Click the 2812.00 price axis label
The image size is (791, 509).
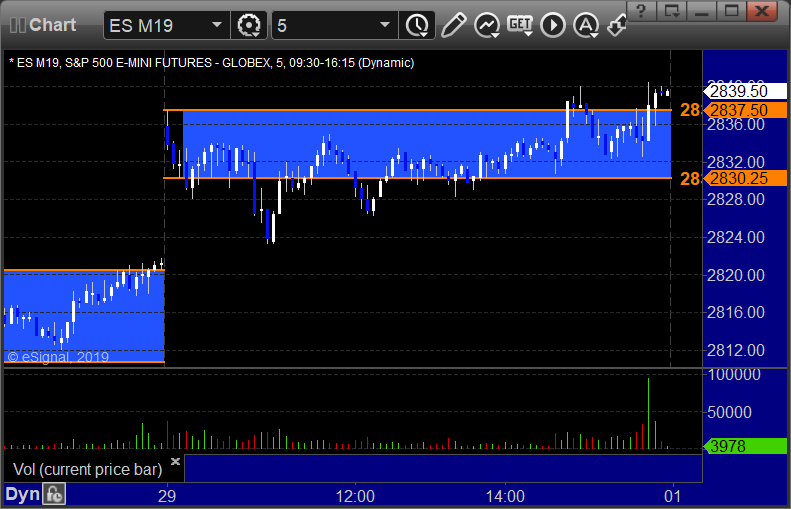click(x=736, y=350)
